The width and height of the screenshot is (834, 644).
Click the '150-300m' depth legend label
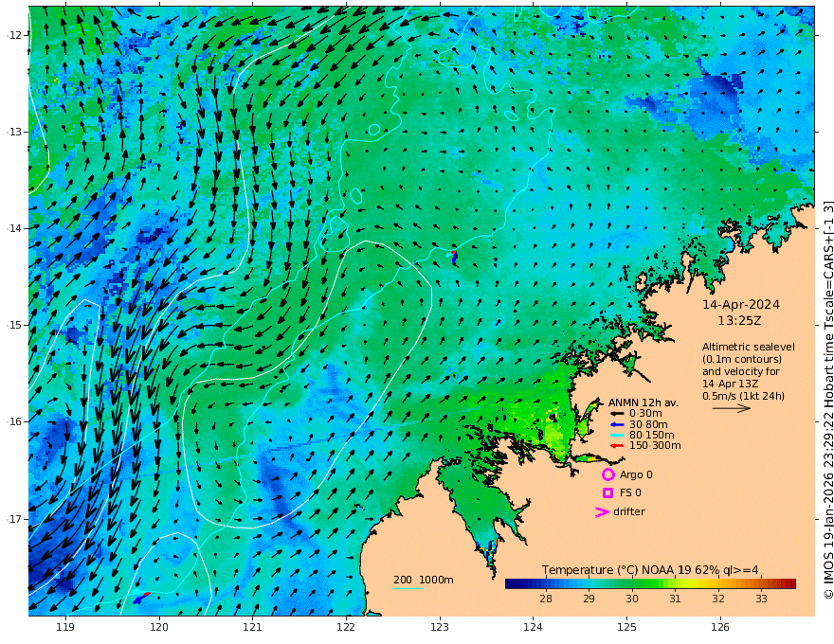pyautogui.click(x=655, y=446)
